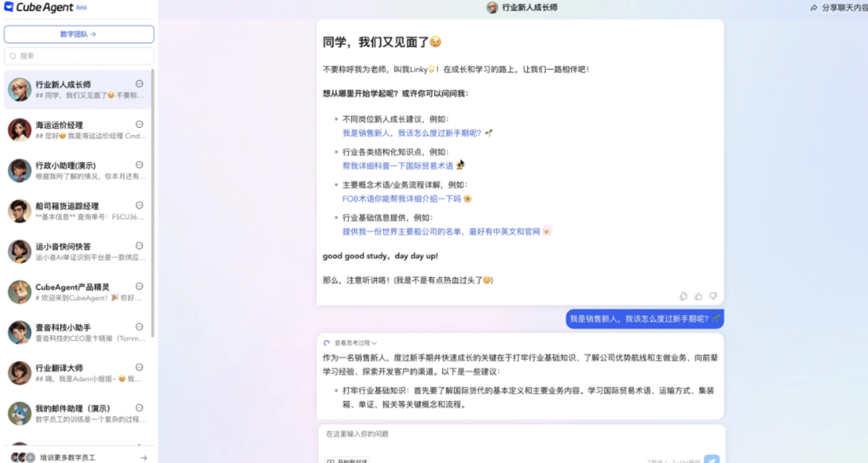Open options icon for 船司箱货追踪经理
This screenshot has height=463, width=868.
(x=140, y=205)
